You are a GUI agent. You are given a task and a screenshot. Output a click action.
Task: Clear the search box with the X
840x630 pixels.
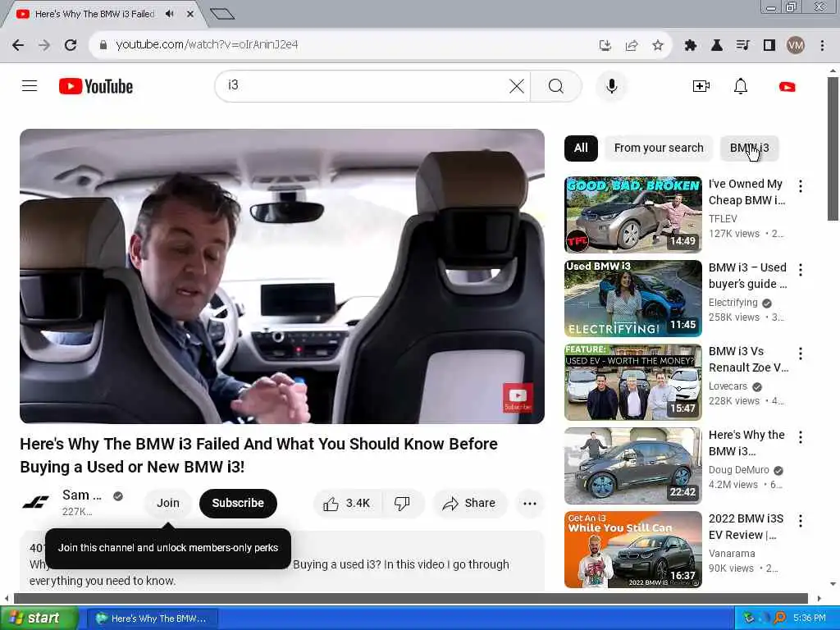click(517, 85)
